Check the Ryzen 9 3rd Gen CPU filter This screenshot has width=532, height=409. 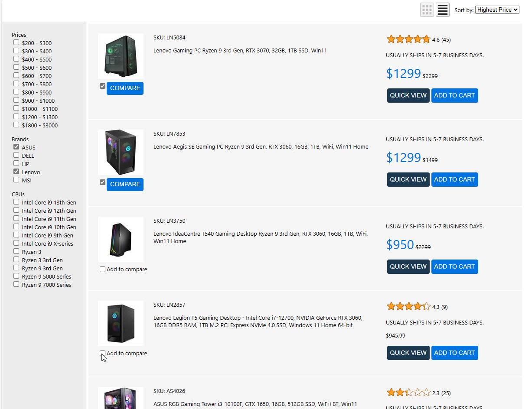point(16,268)
